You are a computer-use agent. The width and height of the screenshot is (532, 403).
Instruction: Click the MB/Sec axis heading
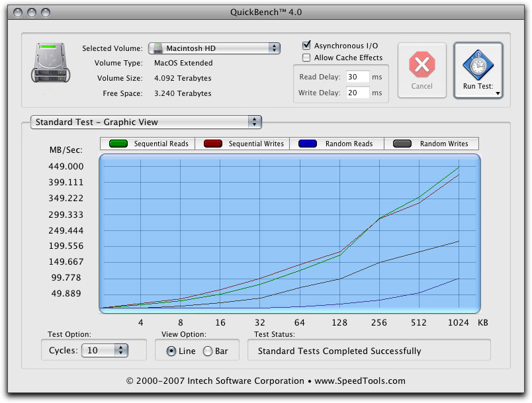[66, 150]
